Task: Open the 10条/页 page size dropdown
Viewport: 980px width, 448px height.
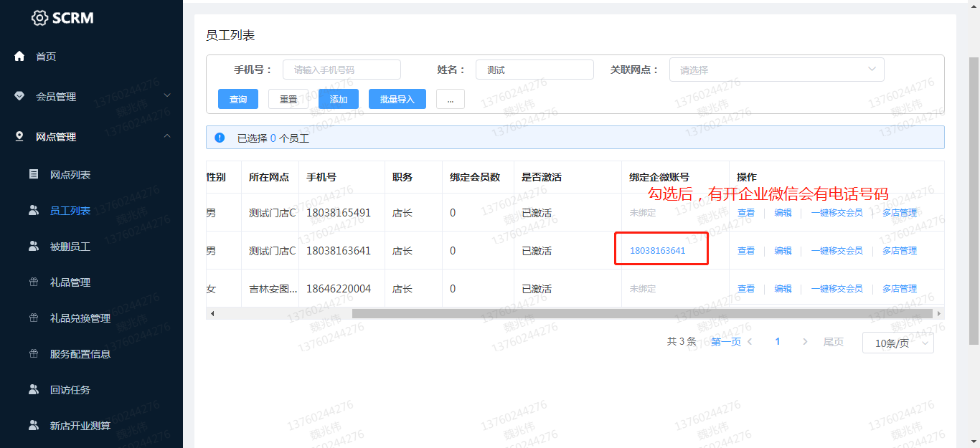Action: pos(897,343)
